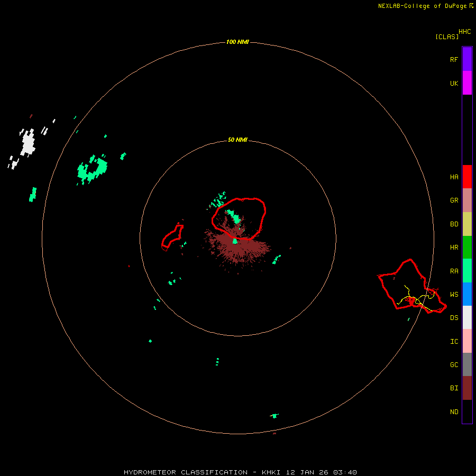Click 'HYDROMETEOR CLASSIFICATION' in the bottom caption
Image resolution: width=476 pixels, height=476 pixels.
point(186,472)
